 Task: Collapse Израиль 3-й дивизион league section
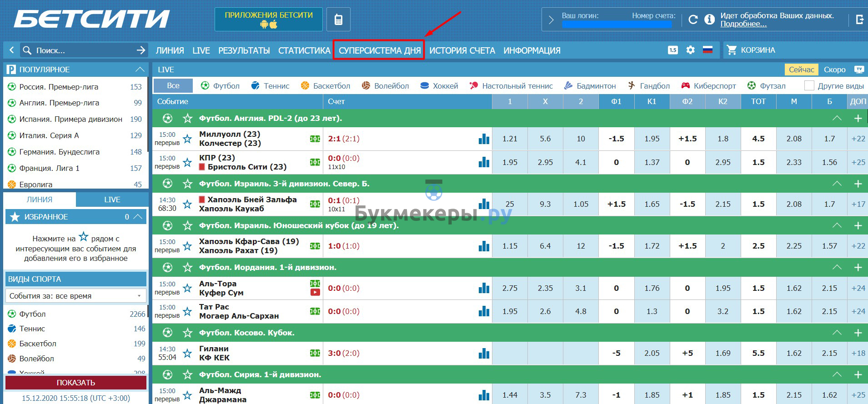pyautogui.click(x=837, y=184)
